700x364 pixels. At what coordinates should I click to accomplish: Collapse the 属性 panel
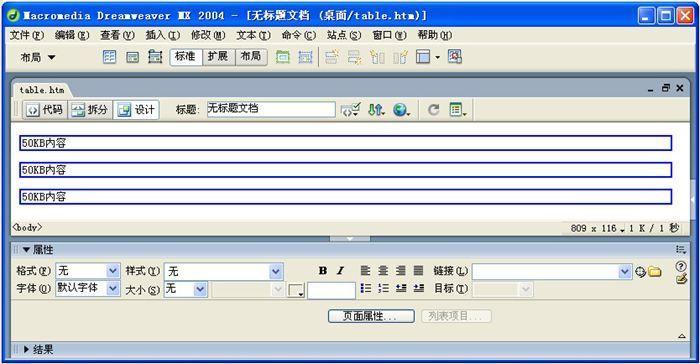point(26,250)
